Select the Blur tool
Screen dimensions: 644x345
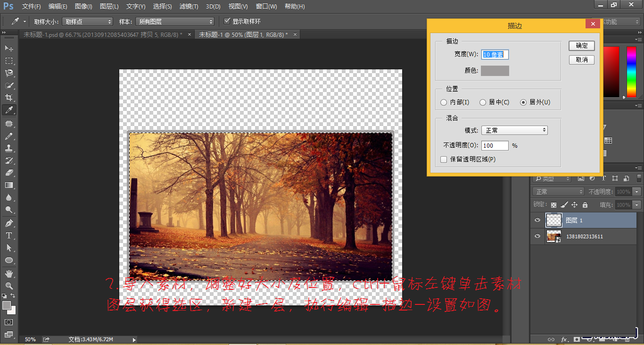(x=9, y=197)
